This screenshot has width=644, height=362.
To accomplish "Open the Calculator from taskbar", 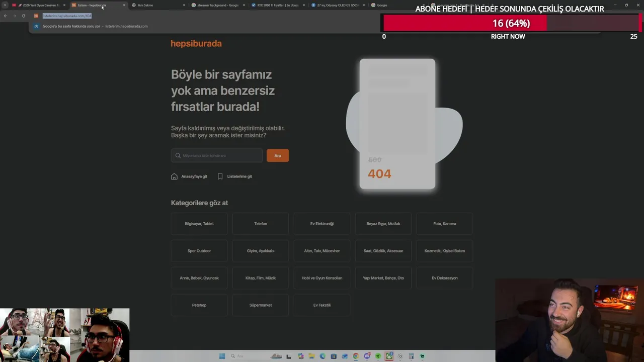I will 411,356.
